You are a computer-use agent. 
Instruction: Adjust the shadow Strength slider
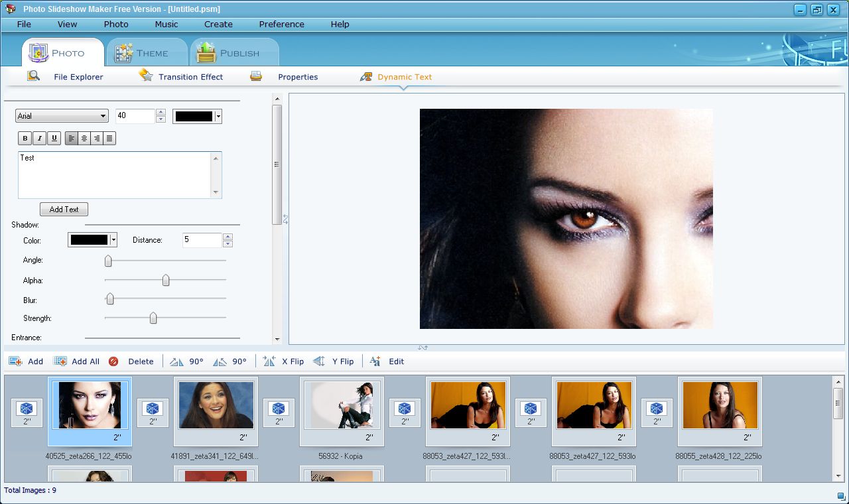click(x=153, y=318)
